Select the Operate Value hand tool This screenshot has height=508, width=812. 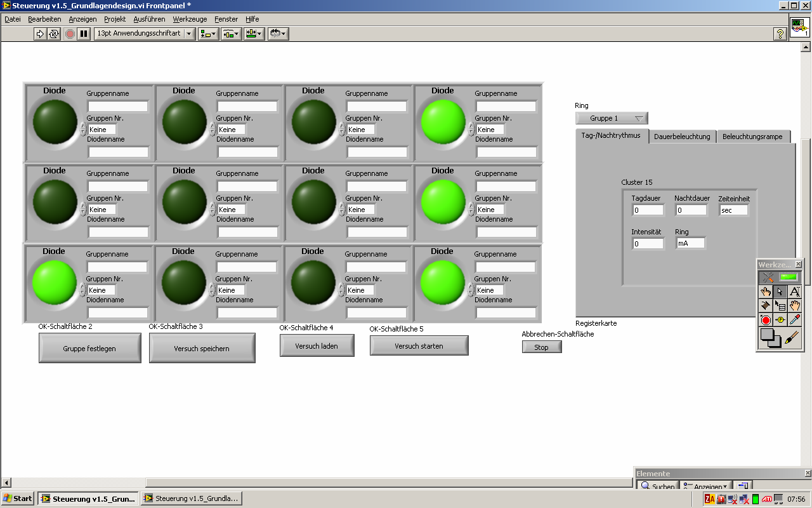pyautogui.click(x=766, y=292)
